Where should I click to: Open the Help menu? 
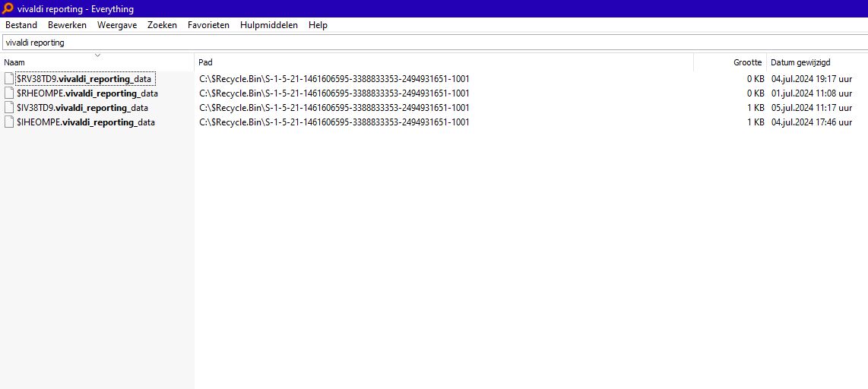[x=318, y=25]
